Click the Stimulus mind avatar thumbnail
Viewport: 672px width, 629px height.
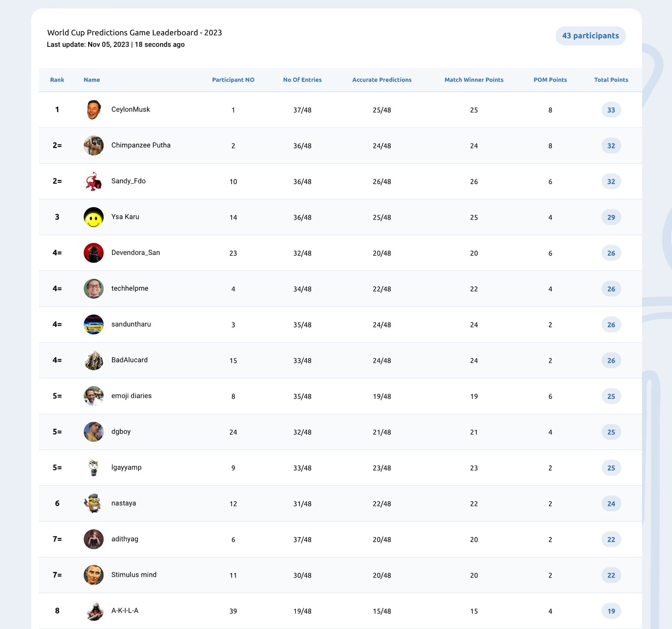pyautogui.click(x=94, y=575)
